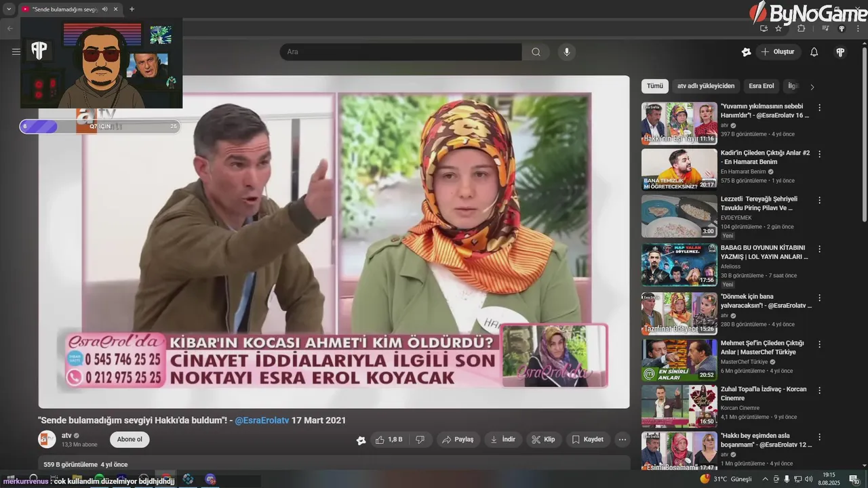This screenshot has width=868, height=488.
Task: Start voice search with microphone
Action: coord(567,52)
